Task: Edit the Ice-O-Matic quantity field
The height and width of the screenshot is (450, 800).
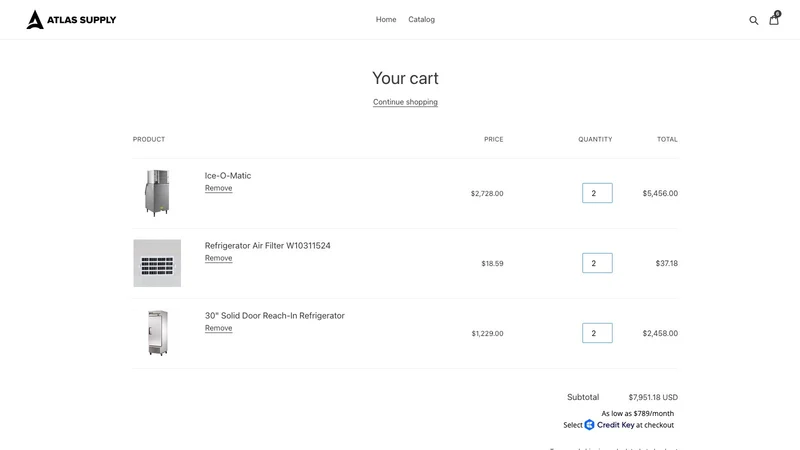Action: pyautogui.click(x=597, y=193)
